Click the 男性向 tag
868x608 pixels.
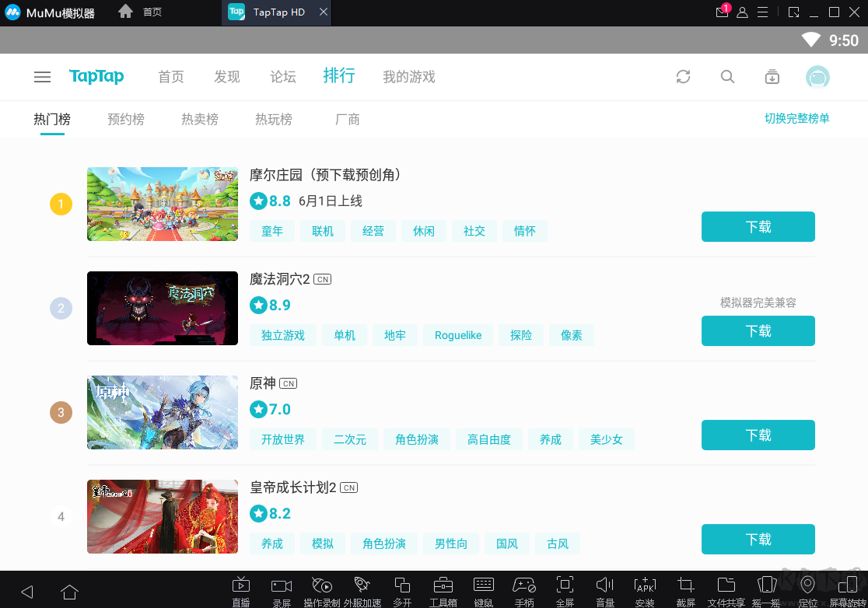pyautogui.click(x=450, y=543)
